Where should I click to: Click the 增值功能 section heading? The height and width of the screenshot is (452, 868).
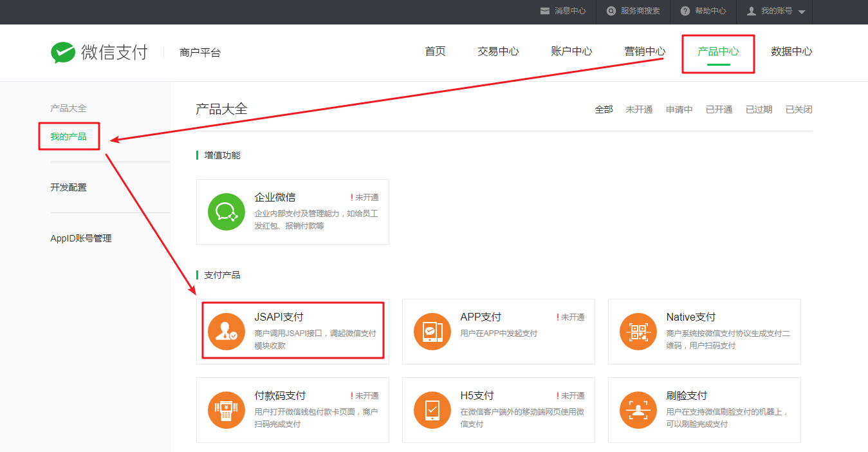pos(222,155)
